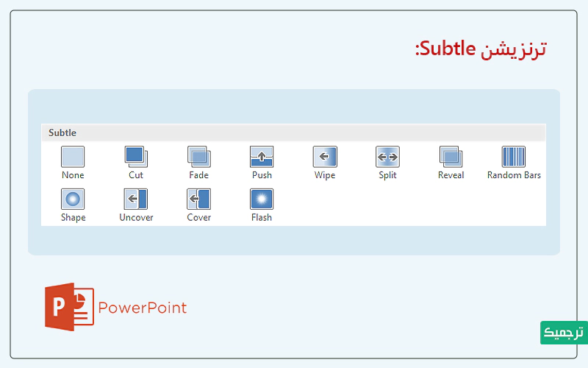Image resolution: width=588 pixels, height=368 pixels.
Task: Choose the Cover transition icon
Action: 198,199
